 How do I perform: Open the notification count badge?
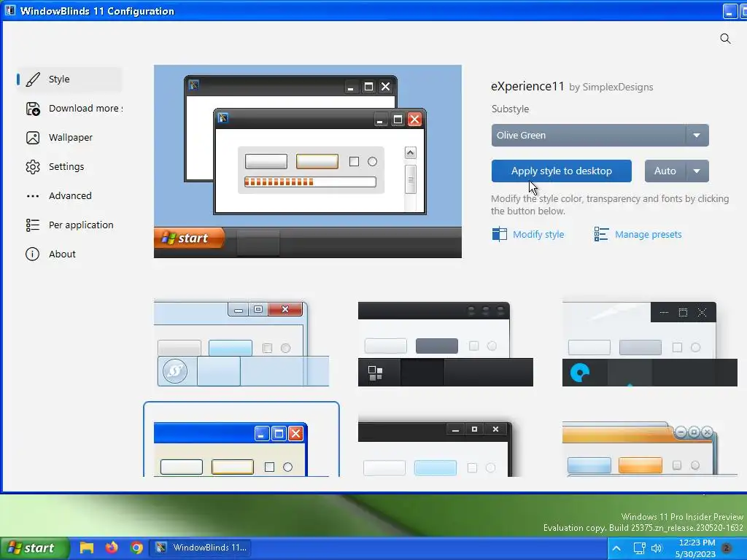click(727, 548)
